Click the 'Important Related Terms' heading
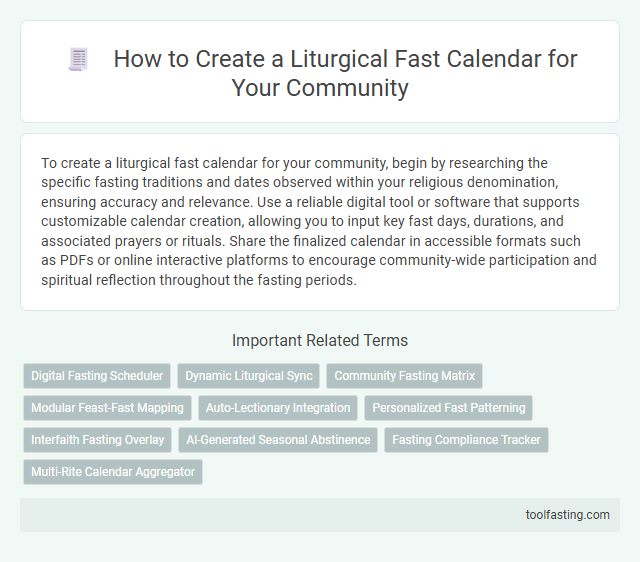 click(x=320, y=340)
